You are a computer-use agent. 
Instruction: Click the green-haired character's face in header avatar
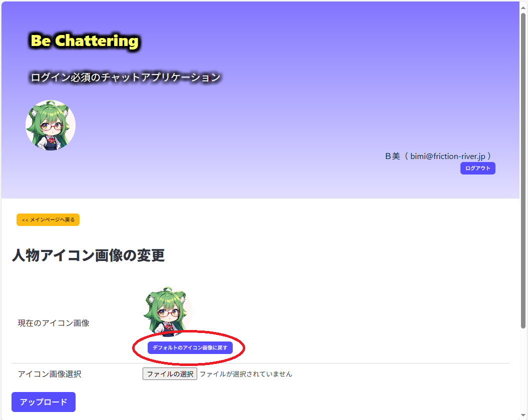[51, 126]
